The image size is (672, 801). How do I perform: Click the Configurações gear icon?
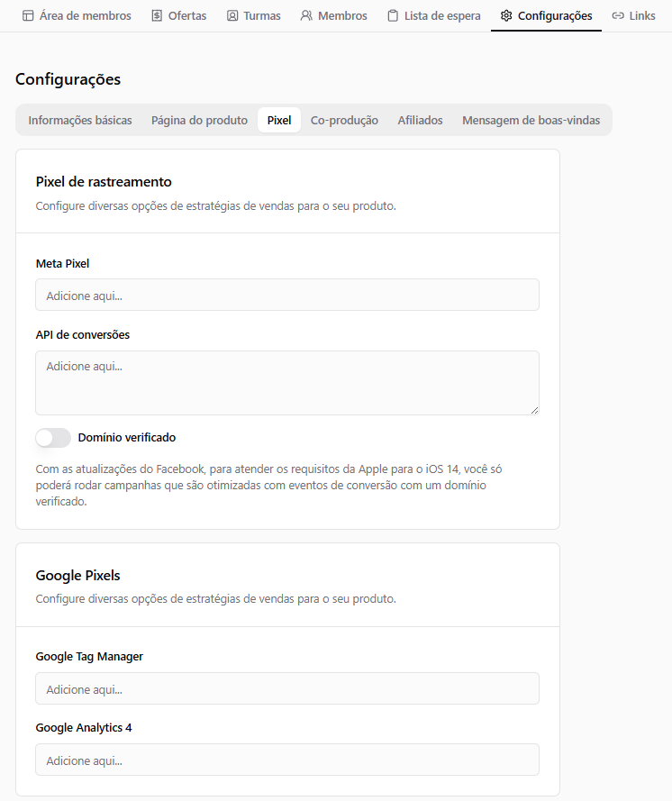point(506,16)
